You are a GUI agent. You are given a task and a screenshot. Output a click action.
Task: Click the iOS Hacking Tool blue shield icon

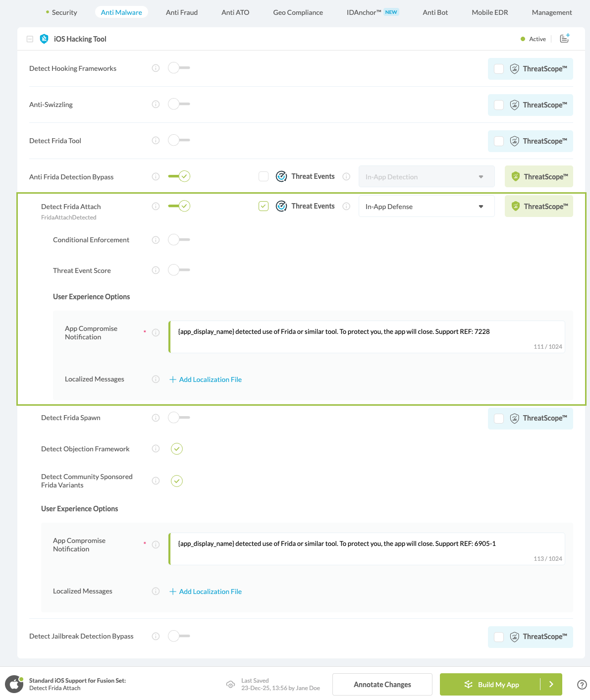click(x=44, y=39)
